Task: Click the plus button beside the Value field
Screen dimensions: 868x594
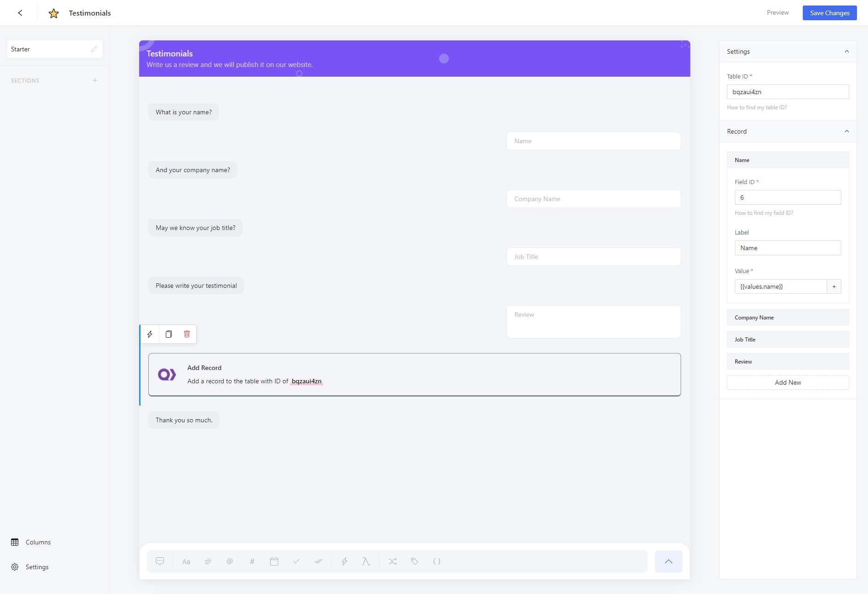Action: [834, 286]
